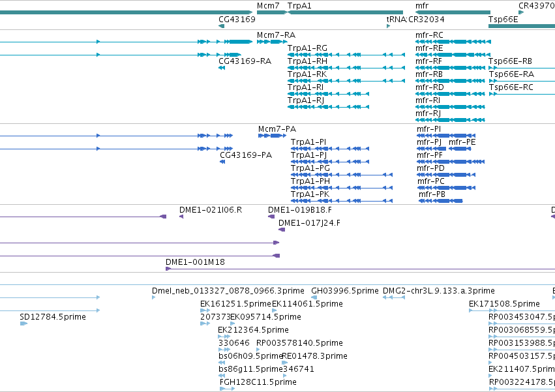Select the mfr-PD protein label
The image size is (555, 392).
click(431, 168)
